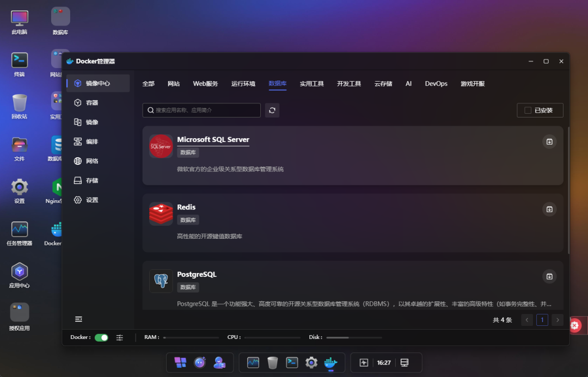Go to the 镜像 images section
This screenshot has width=588, height=377.
(98, 122)
